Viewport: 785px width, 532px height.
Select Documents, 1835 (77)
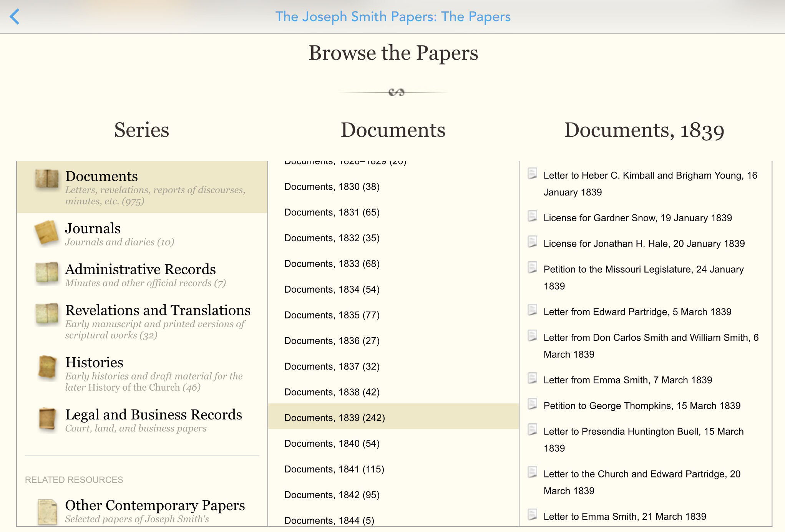(393, 315)
